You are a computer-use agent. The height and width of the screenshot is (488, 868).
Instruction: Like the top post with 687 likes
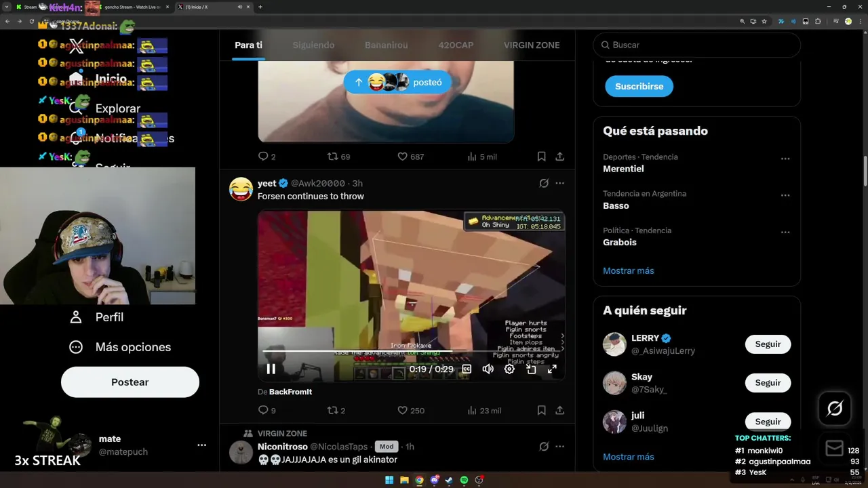pyautogui.click(x=410, y=157)
